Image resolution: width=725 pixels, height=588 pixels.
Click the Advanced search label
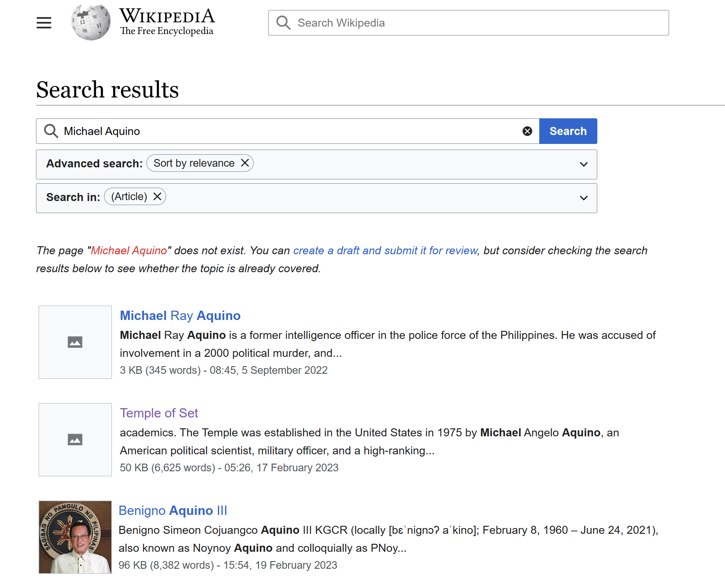pos(94,164)
